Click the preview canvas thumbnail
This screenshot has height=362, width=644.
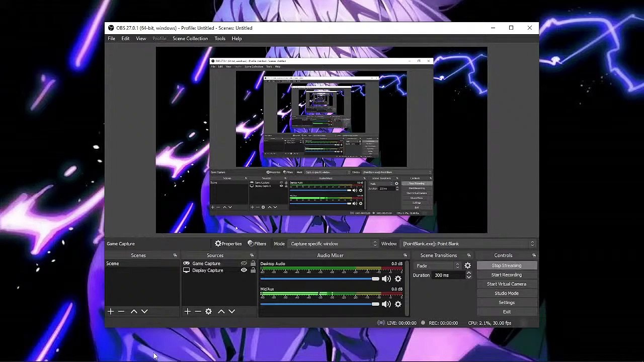click(x=321, y=140)
